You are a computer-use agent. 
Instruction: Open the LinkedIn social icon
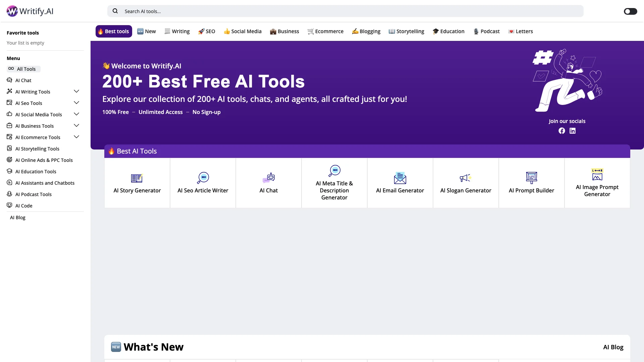pyautogui.click(x=573, y=131)
